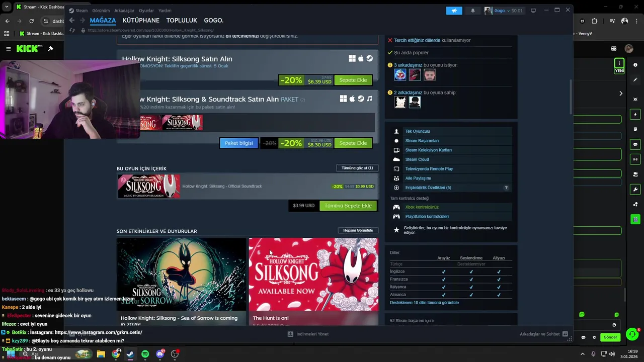Click Aile Paylaşımı feature link
The width and height of the screenshot is (644, 362).
point(418,178)
